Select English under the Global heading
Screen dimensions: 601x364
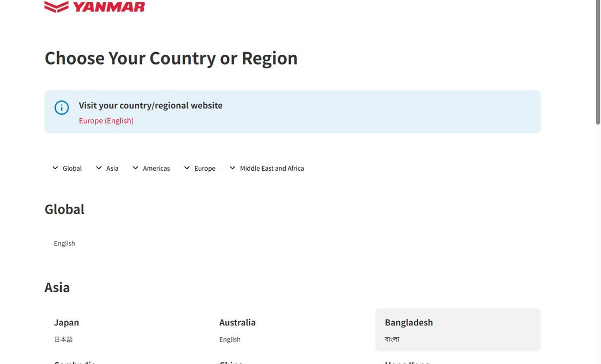64,244
